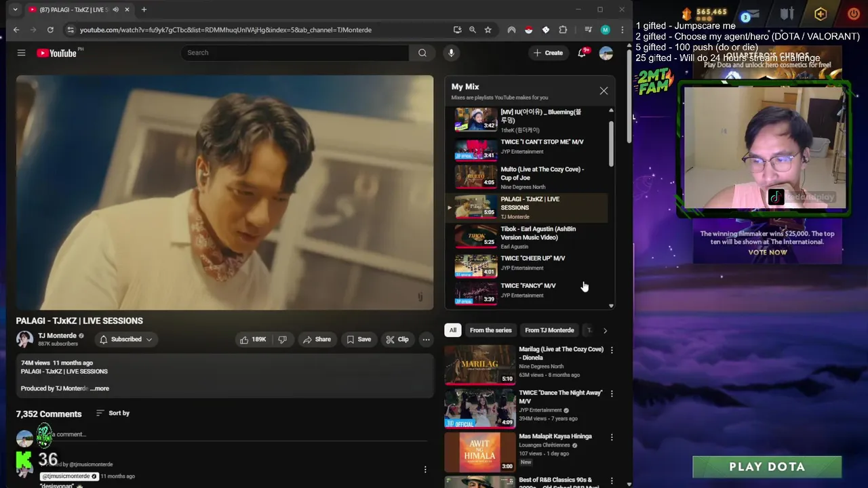868x488 pixels.
Task: Show next filter chips arrow
Action: pyautogui.click(x=605, y=331)
